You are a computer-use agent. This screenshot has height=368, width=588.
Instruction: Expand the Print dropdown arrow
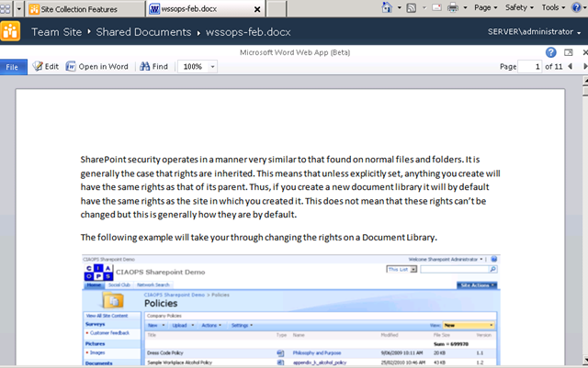pyautogui.click(x=466, y=7)
